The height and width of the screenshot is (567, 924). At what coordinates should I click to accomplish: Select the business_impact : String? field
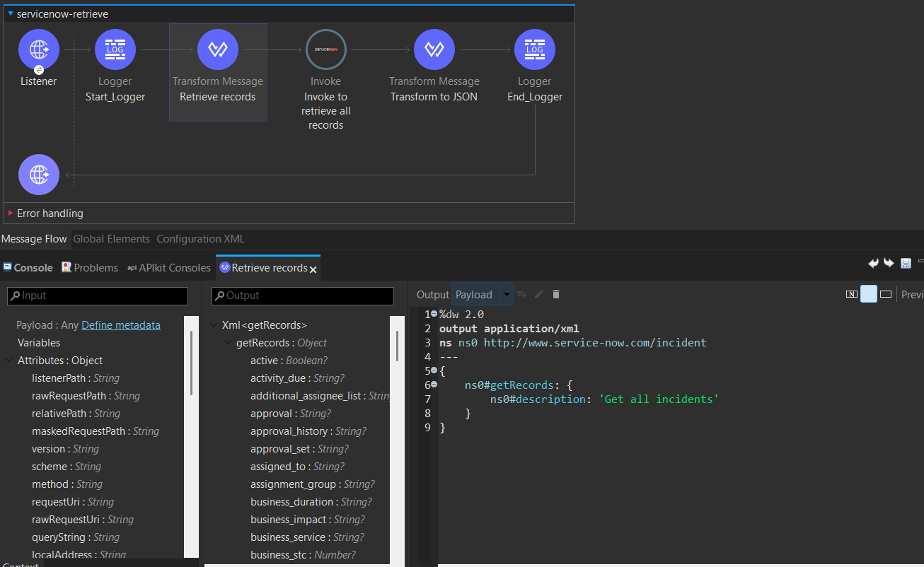click(x=306, y=520)
